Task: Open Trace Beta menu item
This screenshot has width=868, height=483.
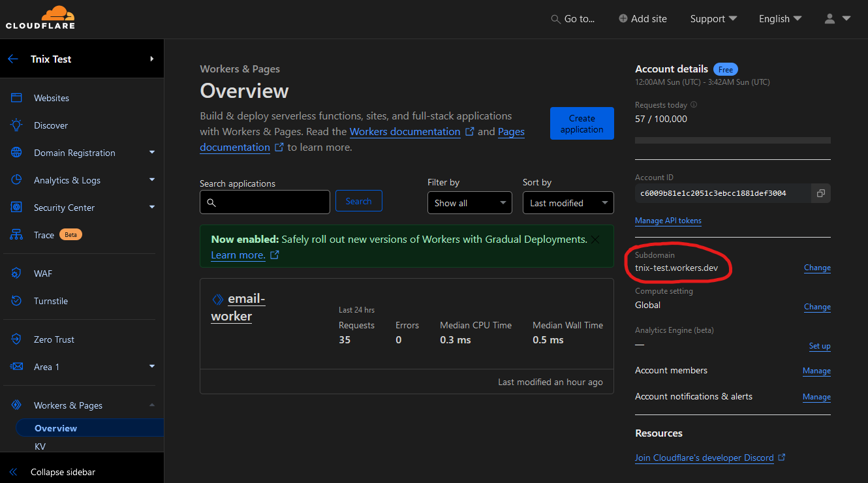Action: (57, 235)
